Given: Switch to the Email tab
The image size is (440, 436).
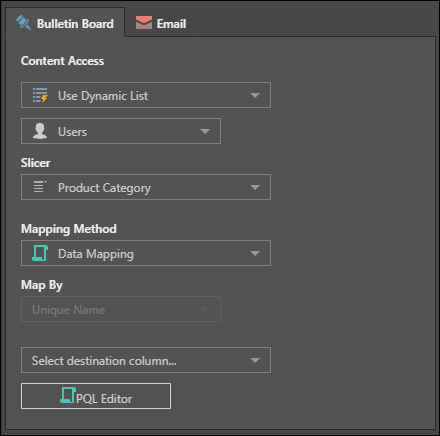Looking at the screenshot, I should (x=161, y=23).
